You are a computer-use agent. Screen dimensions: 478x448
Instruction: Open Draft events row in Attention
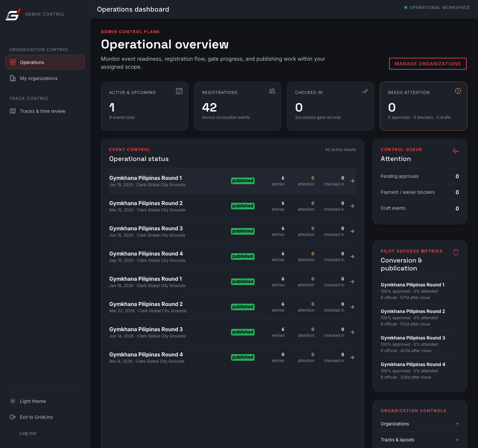pyautogui.click(x=420, y=208)
